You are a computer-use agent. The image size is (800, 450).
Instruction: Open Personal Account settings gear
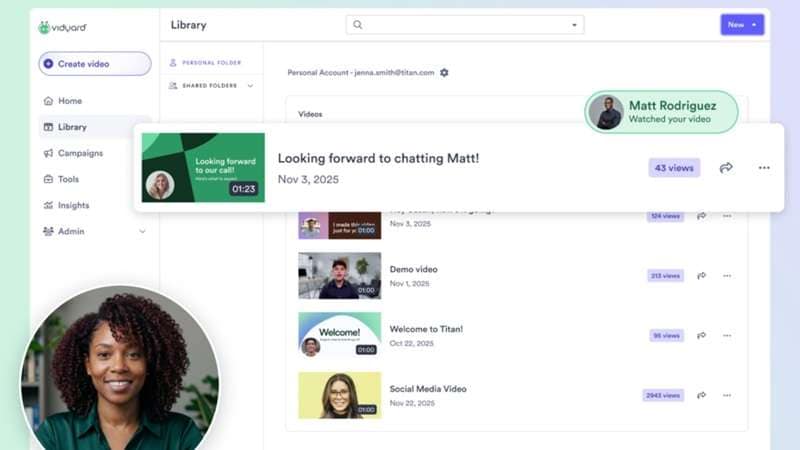click(444, 73)
